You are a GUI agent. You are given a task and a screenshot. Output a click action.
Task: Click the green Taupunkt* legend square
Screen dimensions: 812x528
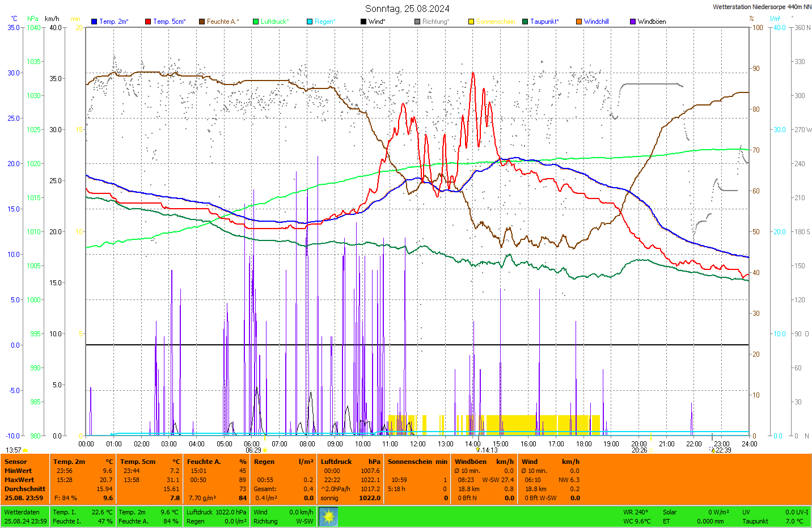525,22
